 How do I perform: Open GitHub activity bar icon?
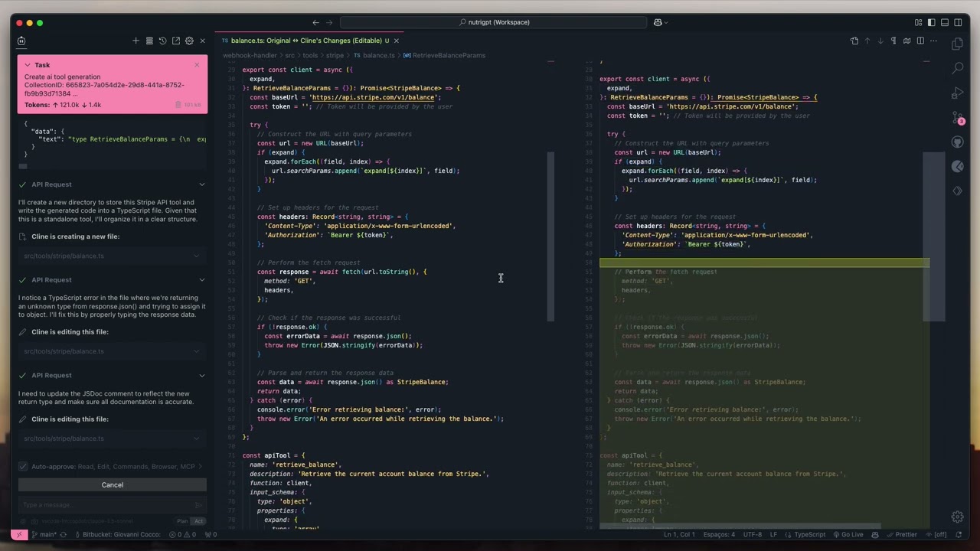[x=957, y=142]
